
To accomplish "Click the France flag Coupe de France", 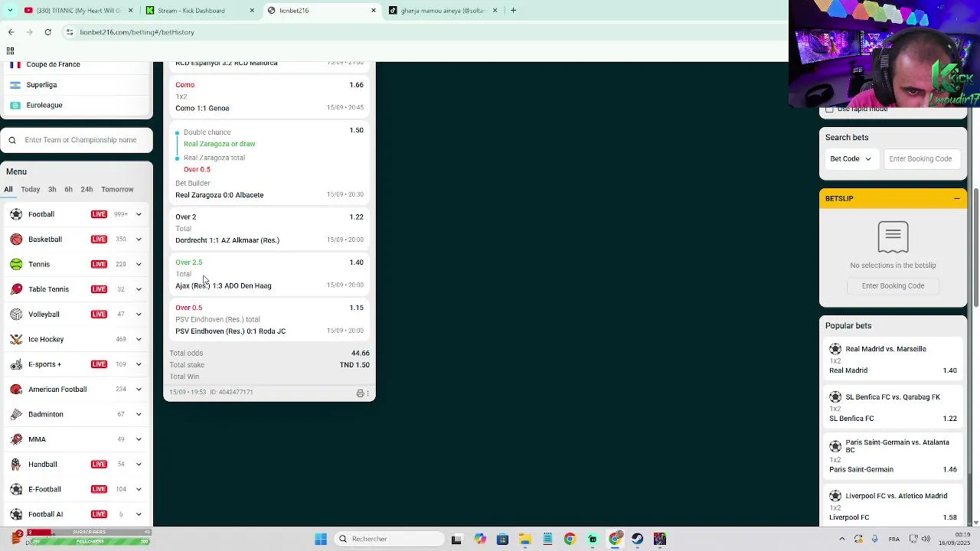I will [x=15, y=64].
